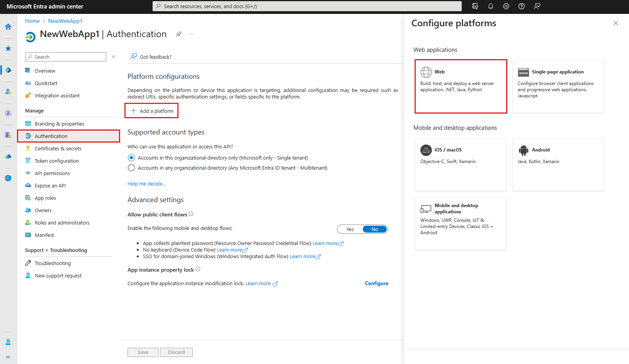Choose the iOS / macOS platform tile
This screenshot has width=629, height=364.
(x=461, y=165)
